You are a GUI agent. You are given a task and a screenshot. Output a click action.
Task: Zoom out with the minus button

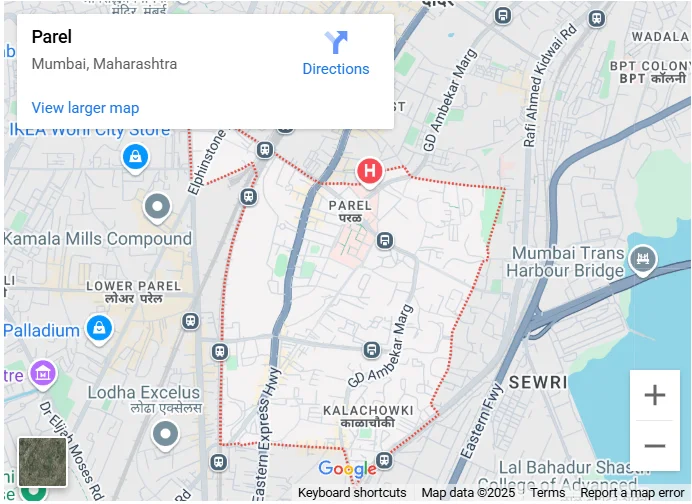tap(654, 446)
